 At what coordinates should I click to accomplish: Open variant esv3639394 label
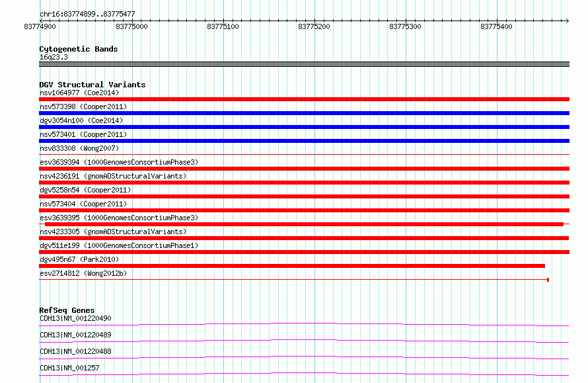pos(119,162)
